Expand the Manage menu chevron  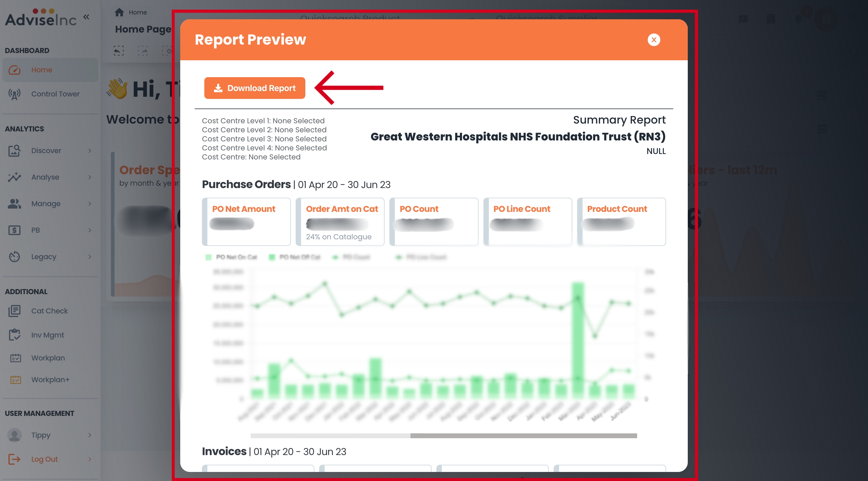[90, 204]
